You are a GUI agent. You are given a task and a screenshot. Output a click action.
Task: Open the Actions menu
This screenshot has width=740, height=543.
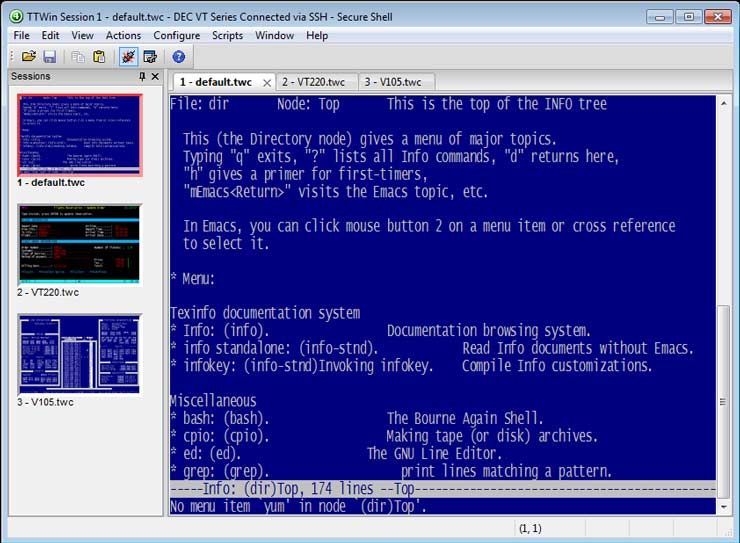coord(123,35)
